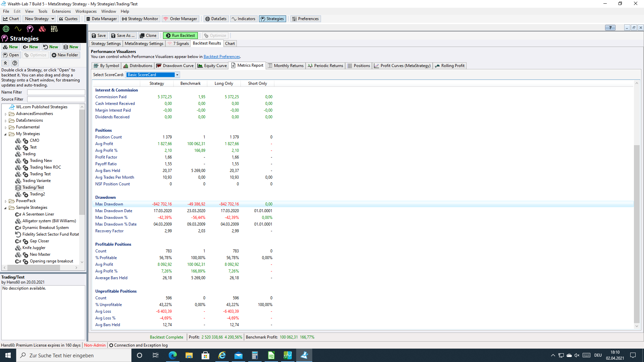644x362 pixels.
Task: Show the Monthly Returns visualizer
Action: click(286, 66)
